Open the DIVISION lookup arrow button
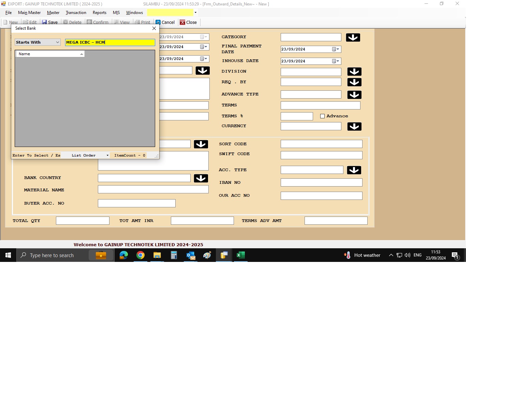The height and width of the screenshot is (399, 532). point(354,72)
